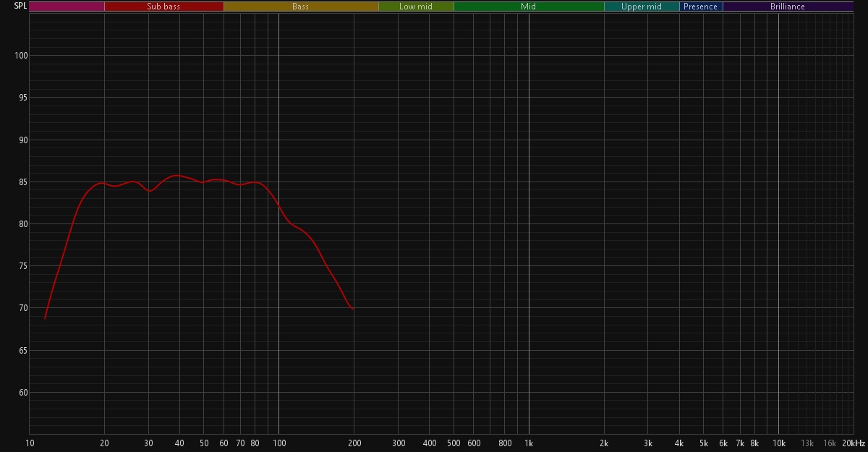Click the 7k frequency axis label
The image size is (868, 452).
tap(740, 443)
